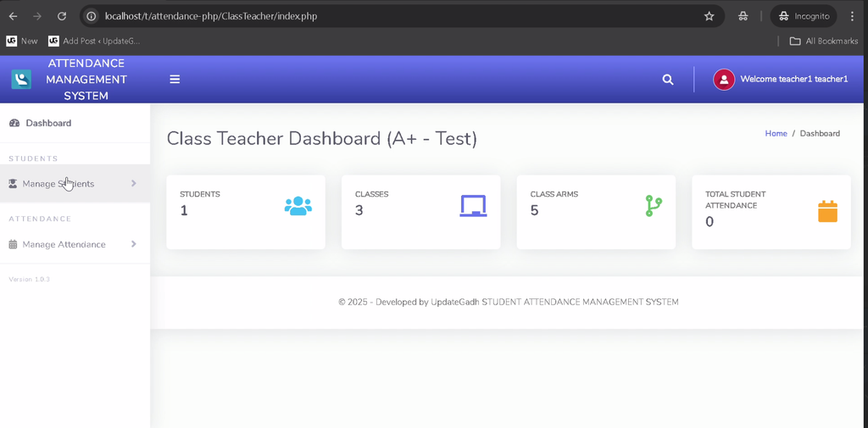Reload the page with refresh icon
Screen dimensions: 868x428
62,16
